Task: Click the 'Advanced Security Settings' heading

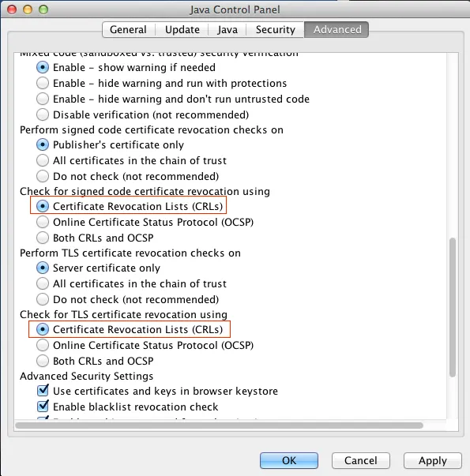Action: click(87, 376)
